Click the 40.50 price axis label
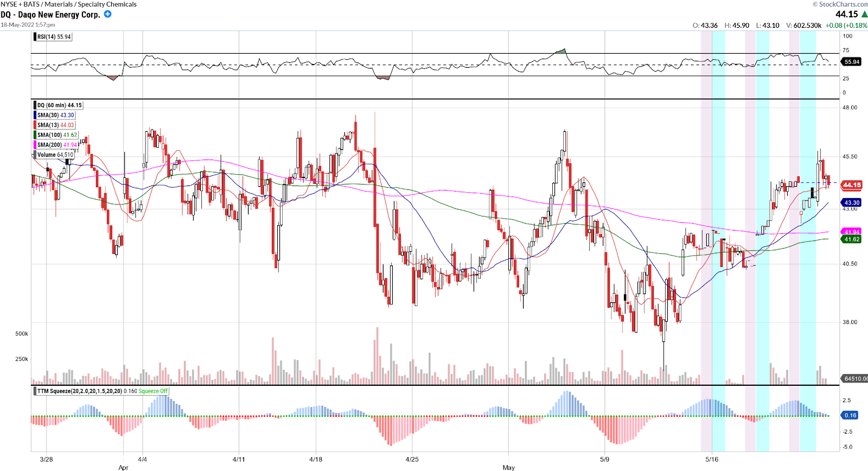 (x=850, y=264)
